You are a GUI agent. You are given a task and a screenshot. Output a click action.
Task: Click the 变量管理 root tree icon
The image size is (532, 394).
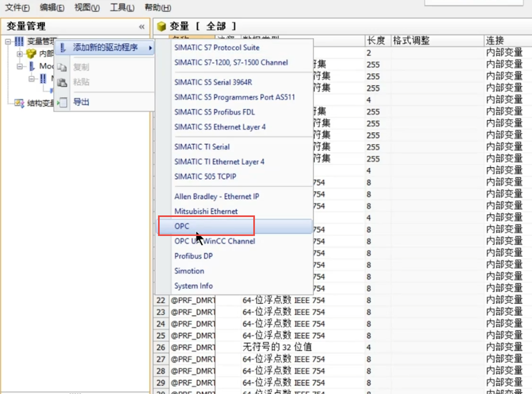19,42
